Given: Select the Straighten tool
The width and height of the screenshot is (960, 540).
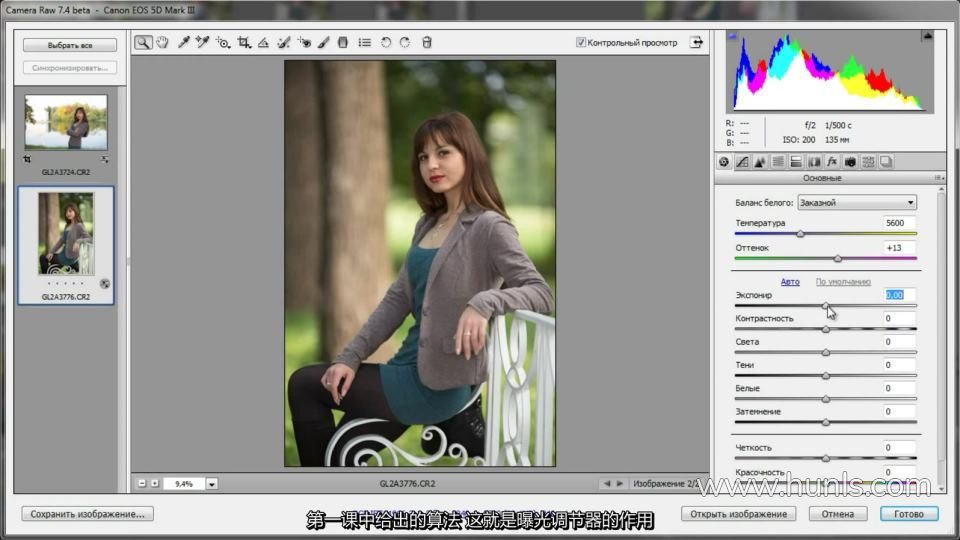Looking at the screenshot, I should click(263, 42).
